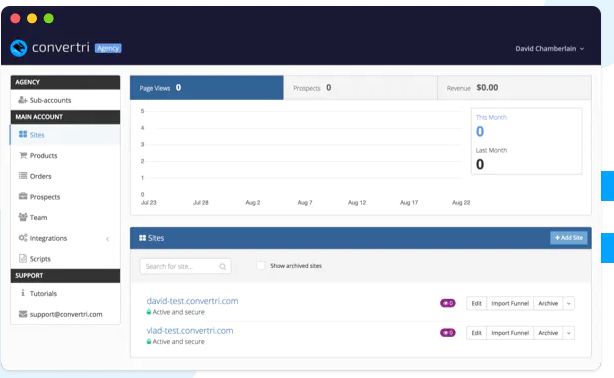
Task: Click the purple views badge for david-test
Action: (x=448, y=303)
